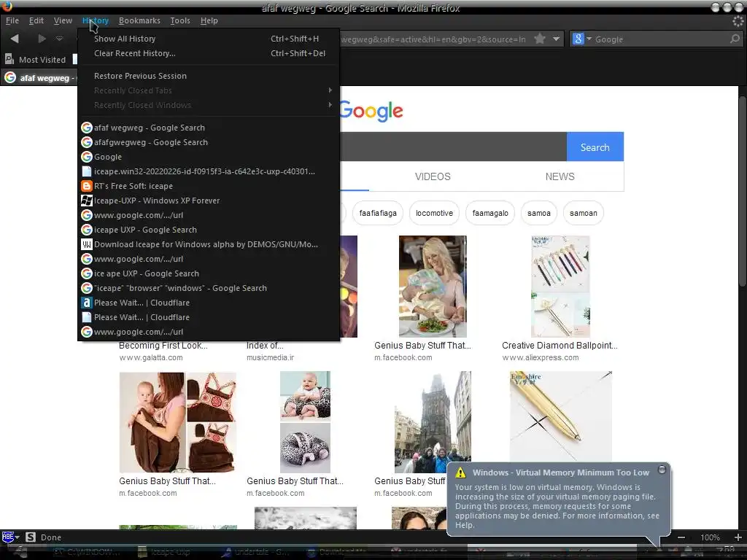Select Show All History

pyautogui.click(x=209, y=39)
